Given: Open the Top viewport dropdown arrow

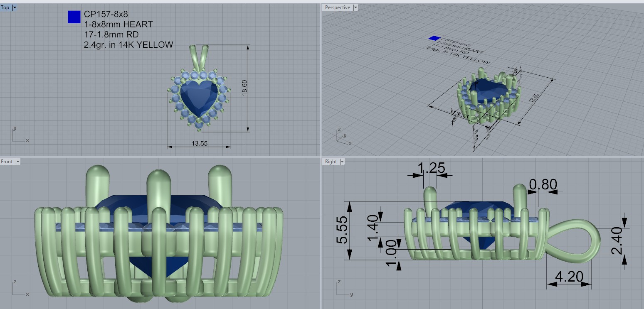Looking at the screenshot, I should [15, 7].
